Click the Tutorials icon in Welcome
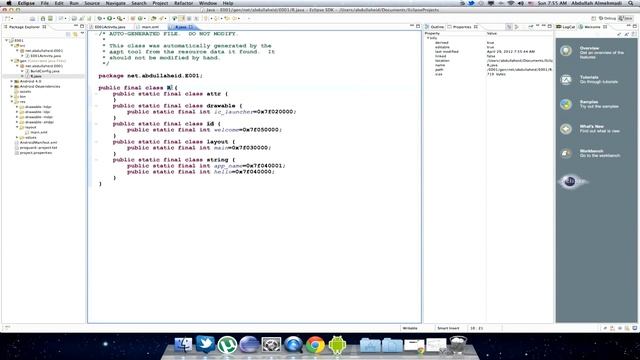 click(566, 80)
